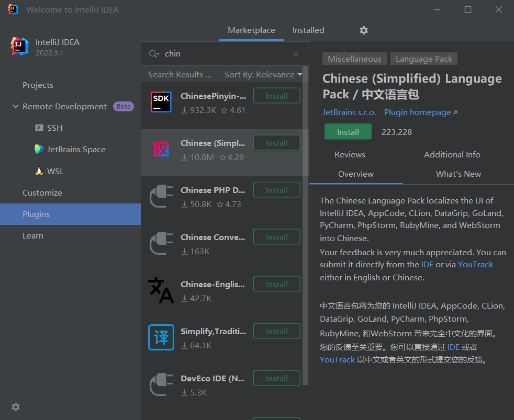Select the Overview tab
This screenshot has width=514, height=420.
click(x=356, y=174)
